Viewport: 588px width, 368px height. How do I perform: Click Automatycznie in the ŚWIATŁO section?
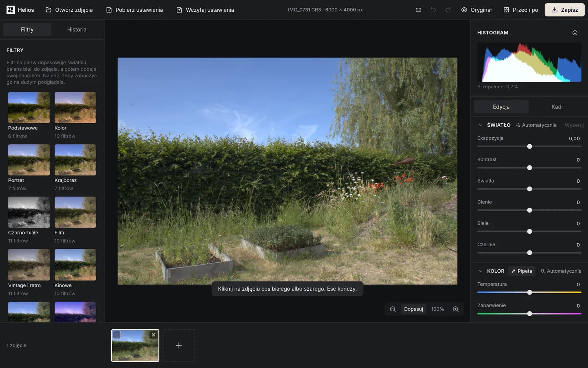point(536,125)
